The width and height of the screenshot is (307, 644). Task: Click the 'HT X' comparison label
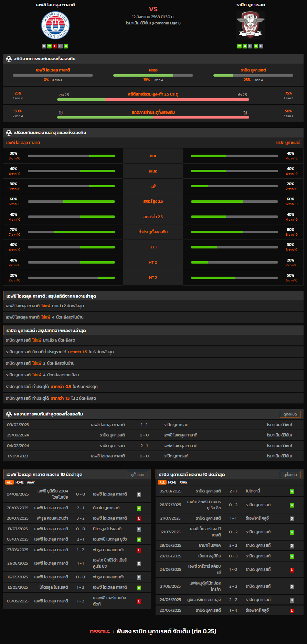[x=153, y=263]
